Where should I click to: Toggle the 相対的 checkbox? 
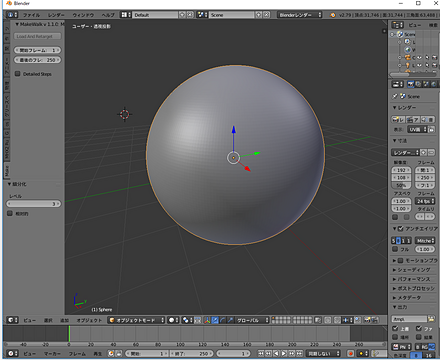point(10,213)
